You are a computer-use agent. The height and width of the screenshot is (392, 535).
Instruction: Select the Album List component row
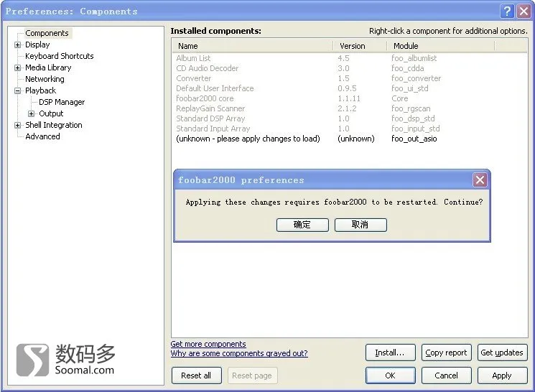click(x=350, y=58)
